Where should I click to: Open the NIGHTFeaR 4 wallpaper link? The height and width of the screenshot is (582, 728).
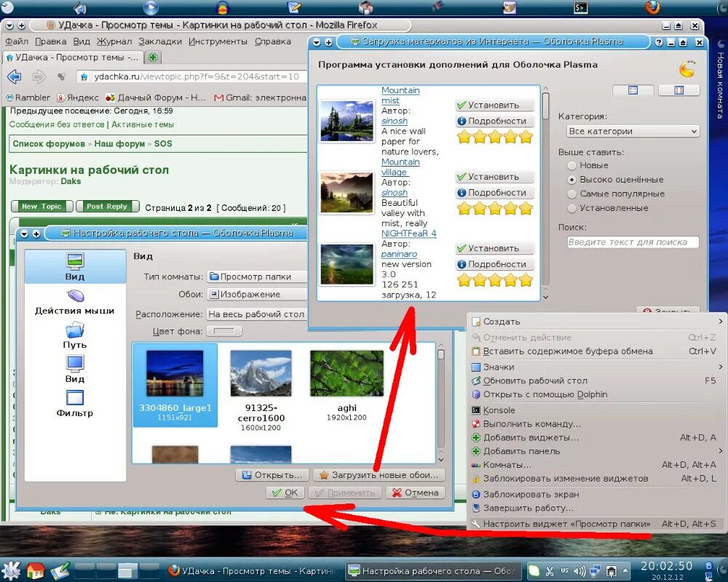point(408,234)
